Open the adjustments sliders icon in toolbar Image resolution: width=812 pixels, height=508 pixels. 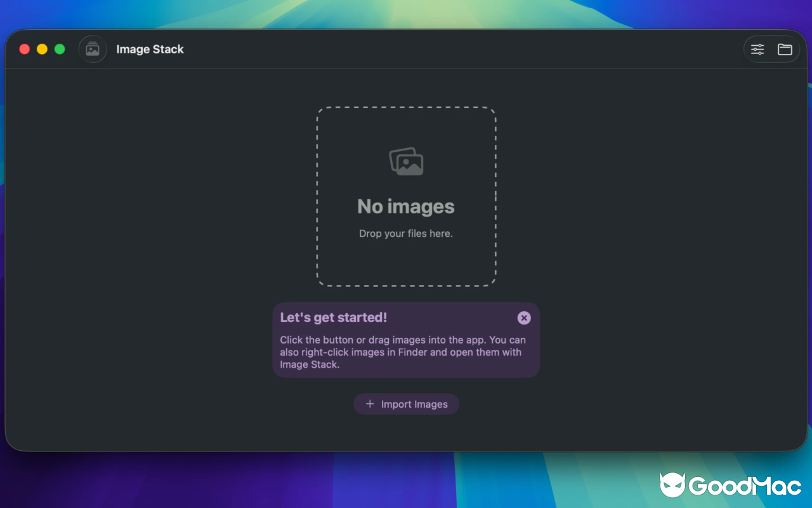pos(757,49)
